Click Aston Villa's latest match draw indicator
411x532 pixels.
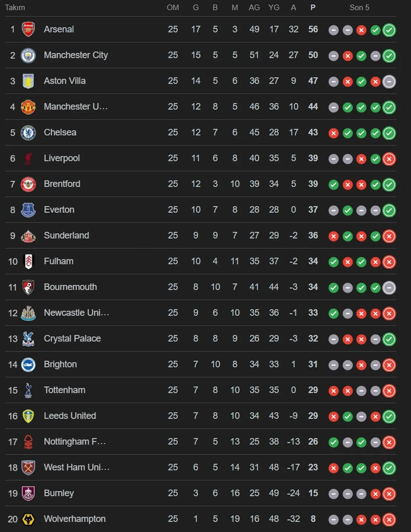click(x=389, y=82)
